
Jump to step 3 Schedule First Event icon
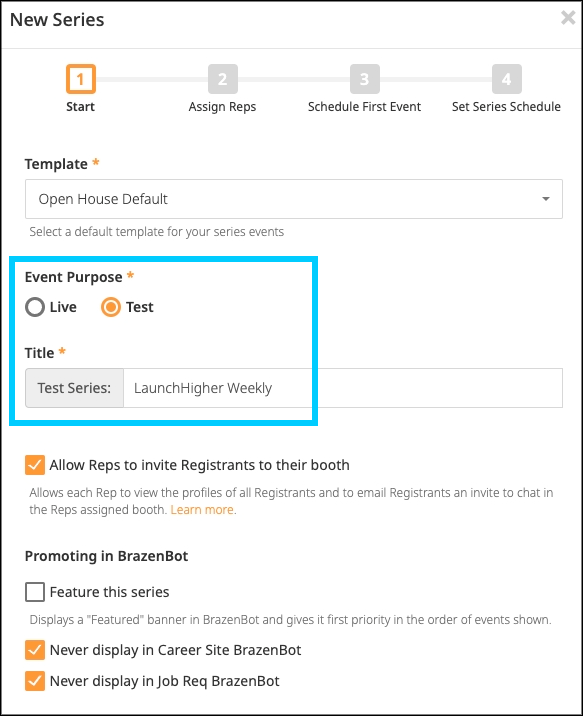coord(364,79)
